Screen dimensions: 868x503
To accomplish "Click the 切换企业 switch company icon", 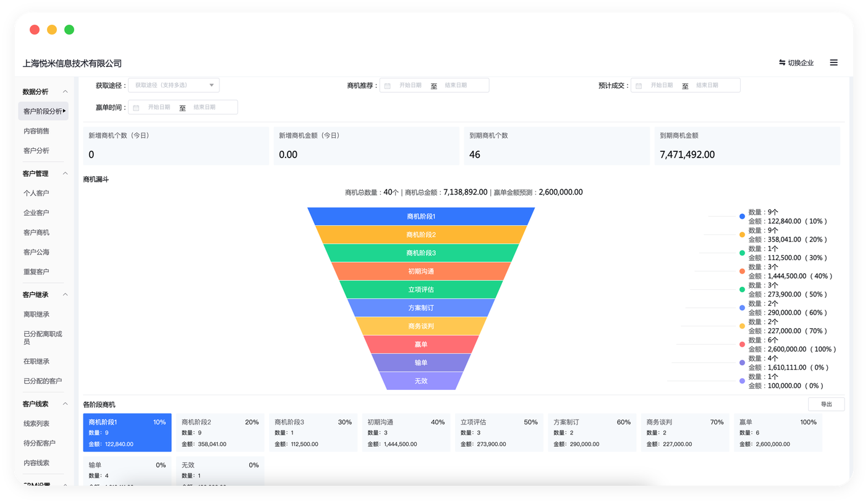I will click(x=782, y=62).
